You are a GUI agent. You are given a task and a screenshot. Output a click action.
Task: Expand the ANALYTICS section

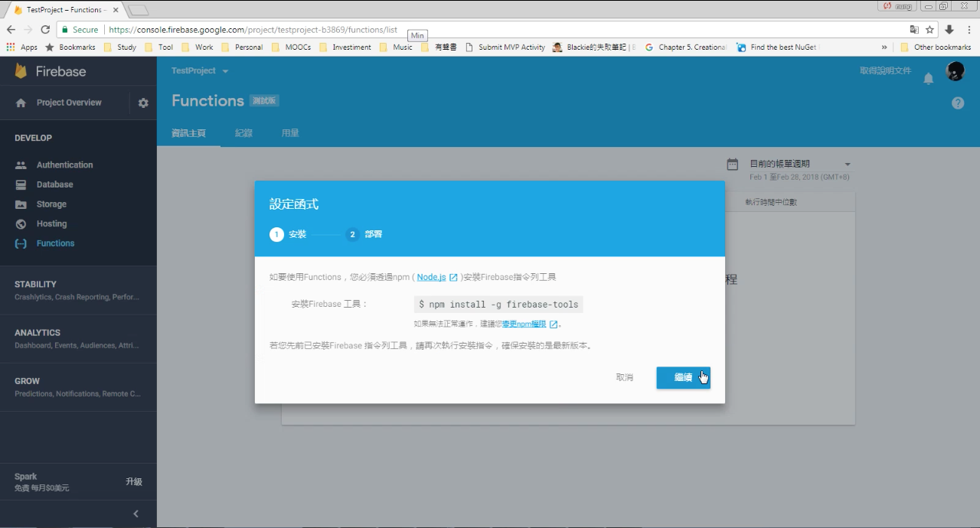(x=78, y=338)
